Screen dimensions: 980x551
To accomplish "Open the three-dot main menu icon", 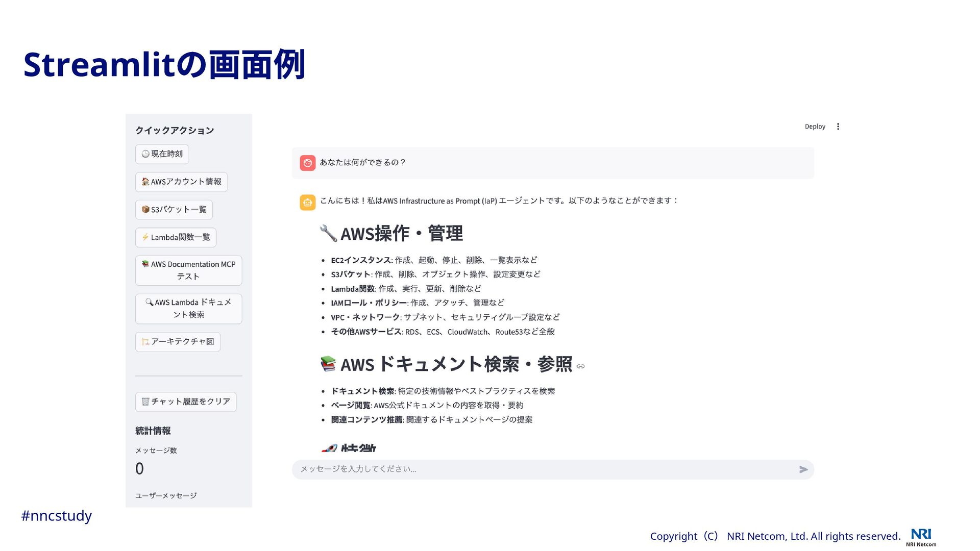I will pos(838,127).
